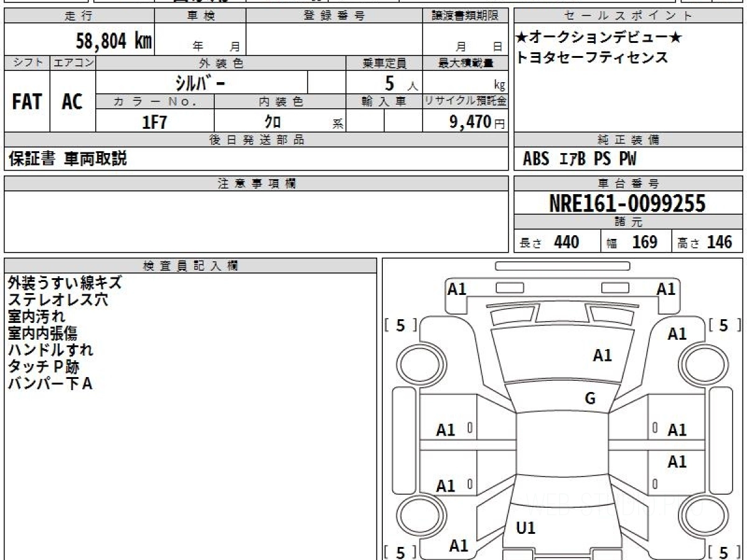Image resolution: width=747 pixels, height=560 pixels.
Task: Click the G mark on the windshield
Action: click(x=590, y=399)
